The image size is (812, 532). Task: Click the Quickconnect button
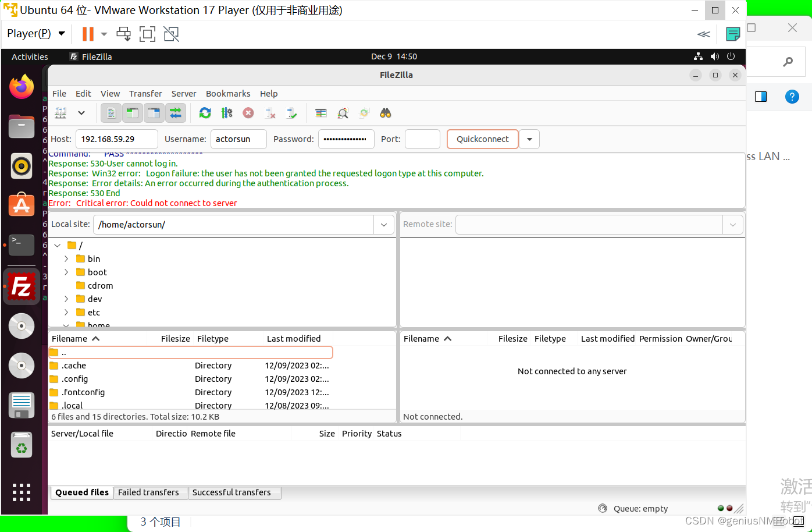coord(482,139)
